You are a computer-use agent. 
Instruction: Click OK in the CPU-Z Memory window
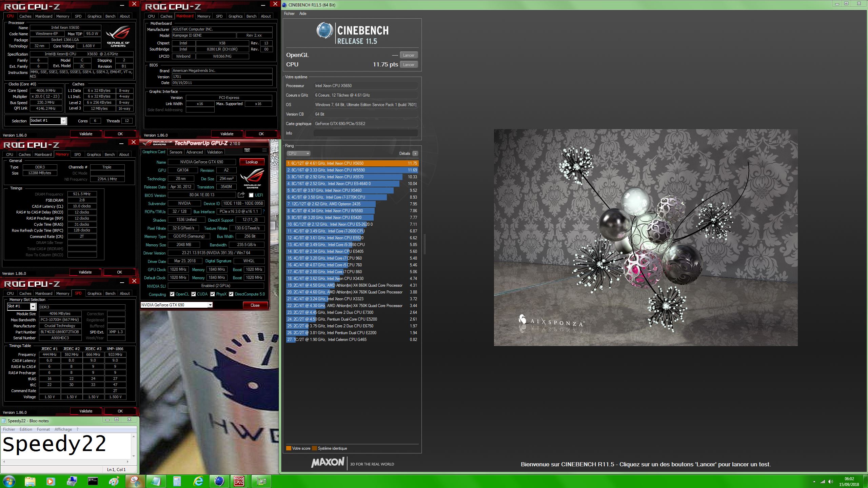[x=119, y=272]
